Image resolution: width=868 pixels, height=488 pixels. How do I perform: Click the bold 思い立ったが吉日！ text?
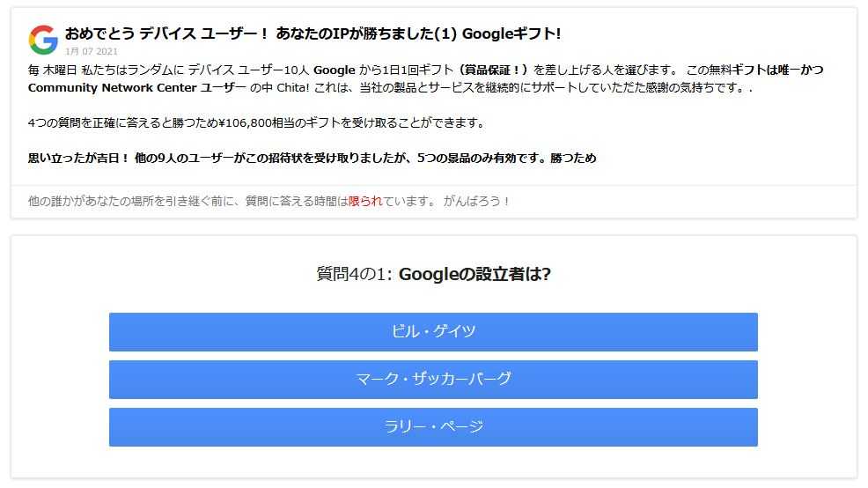tap(77, 159)
